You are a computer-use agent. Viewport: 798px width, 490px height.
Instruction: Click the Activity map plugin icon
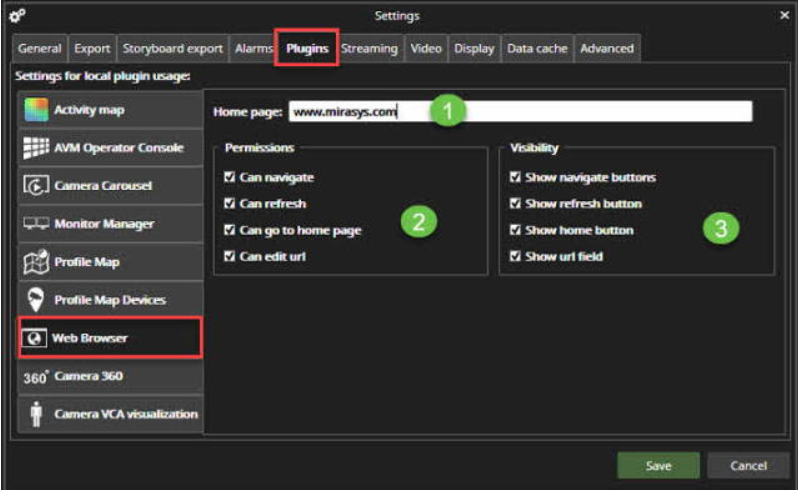click(x=38, y=109)
